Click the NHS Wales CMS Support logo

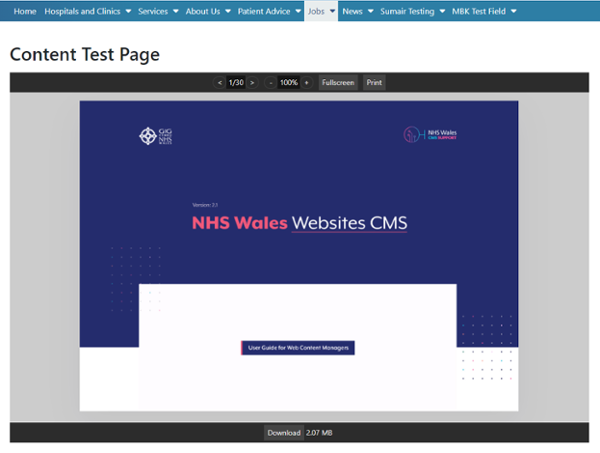[x=430, y=134]
